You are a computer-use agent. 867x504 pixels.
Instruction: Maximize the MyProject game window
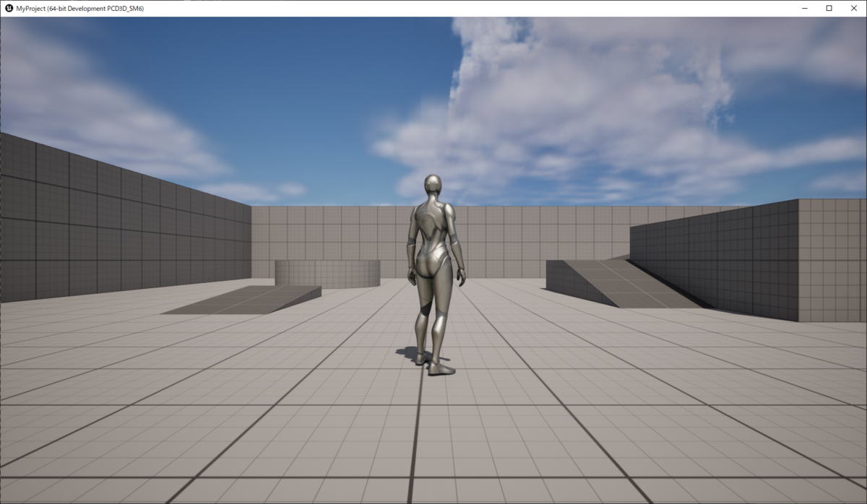pyautogui.click(x=829, y=8)
